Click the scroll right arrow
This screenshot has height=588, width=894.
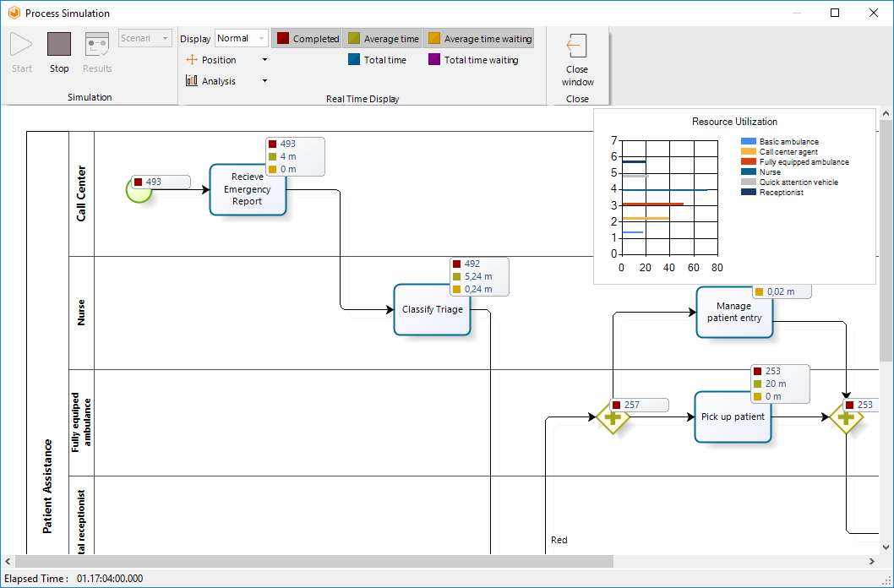[x=872, y=561]
